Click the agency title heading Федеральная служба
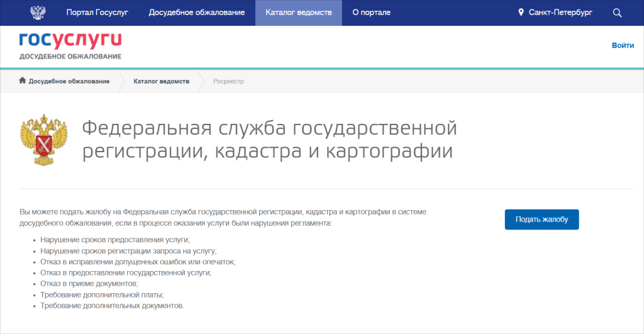Screen dimensions: 644x334 [x=269, y=139]
